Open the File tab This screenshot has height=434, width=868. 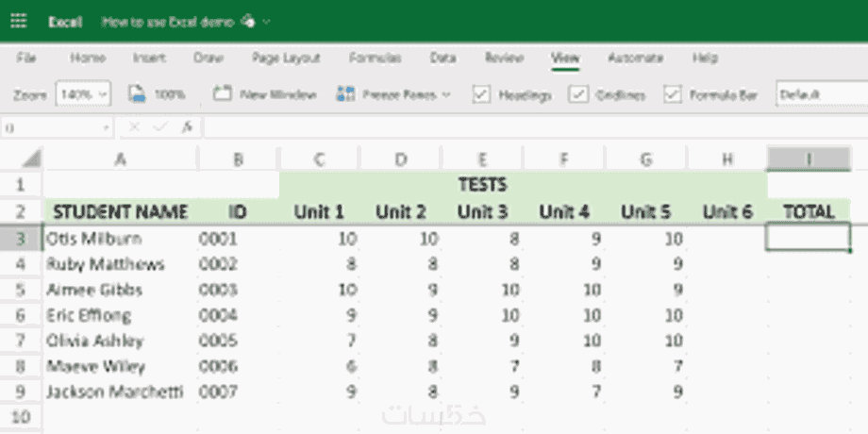(x=26, y=58)
